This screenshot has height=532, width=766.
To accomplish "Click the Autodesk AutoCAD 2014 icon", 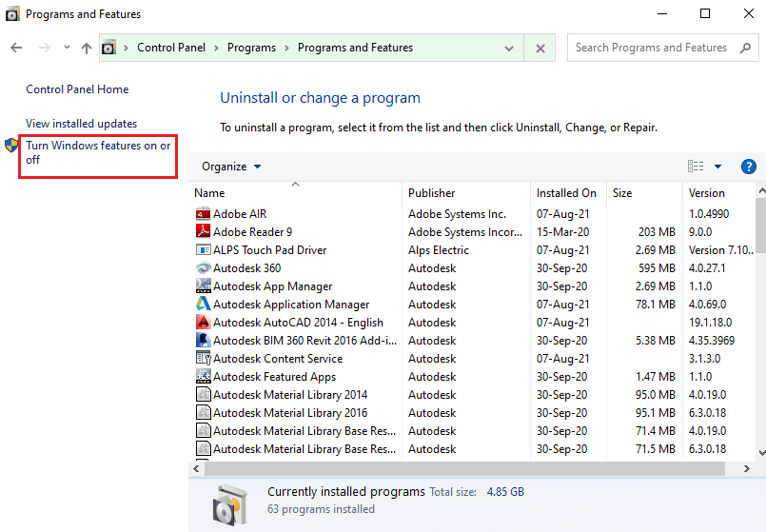I will pos(204,322).
